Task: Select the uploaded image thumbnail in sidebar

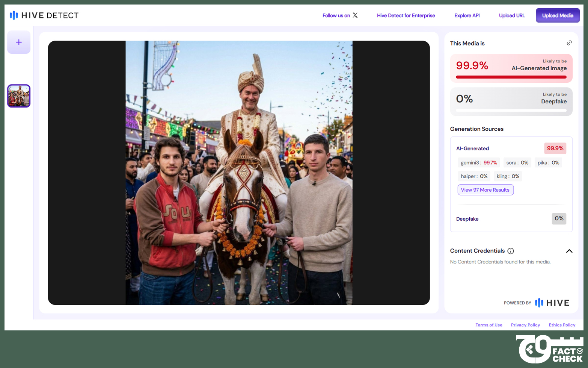Action: coord(19,96)
